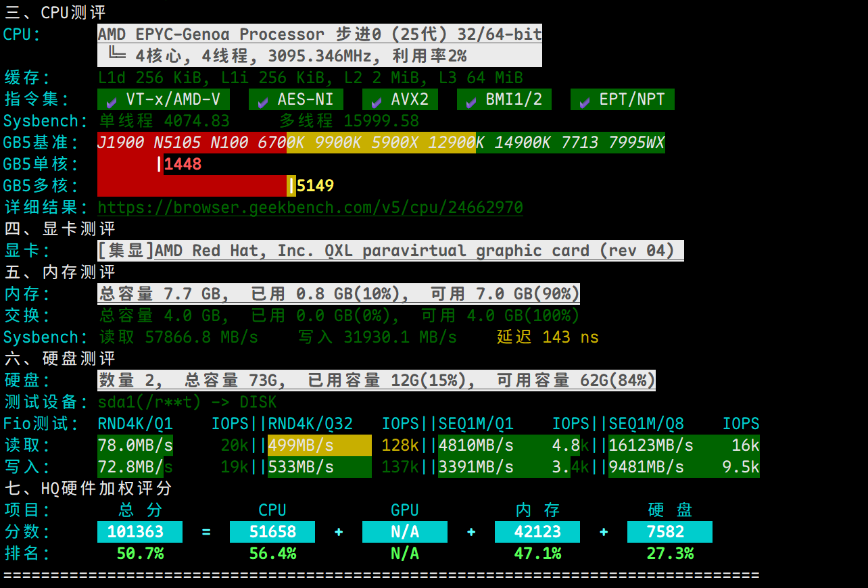Click the GB5 multi-core score 5149

point(315,186)
